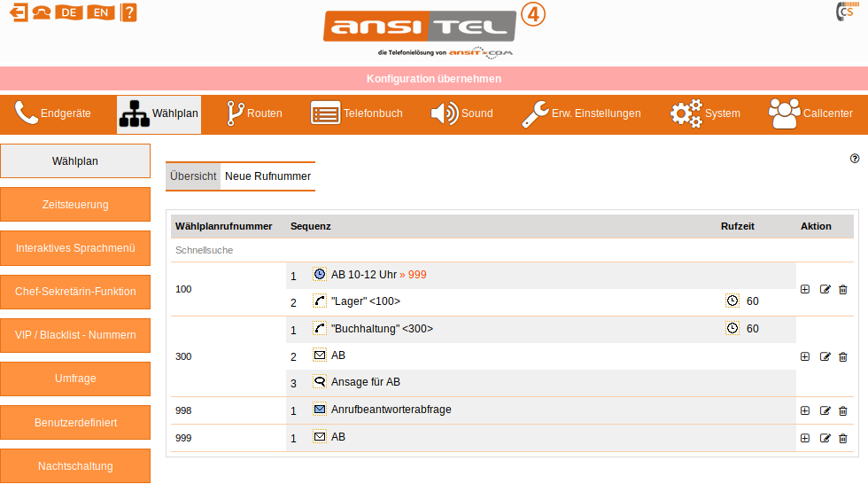Expand plus icon for number 100
Viewport: 868px width, 492px height.
pyautogui.click(x=805, y=289)
